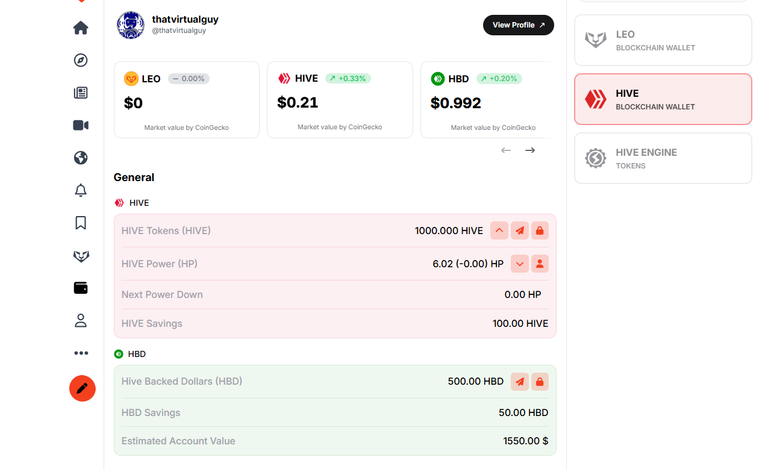This screenshot has width=768, height=470.
Task: Click the power down chevron for HIVE Power
Action: coord(520,264)
